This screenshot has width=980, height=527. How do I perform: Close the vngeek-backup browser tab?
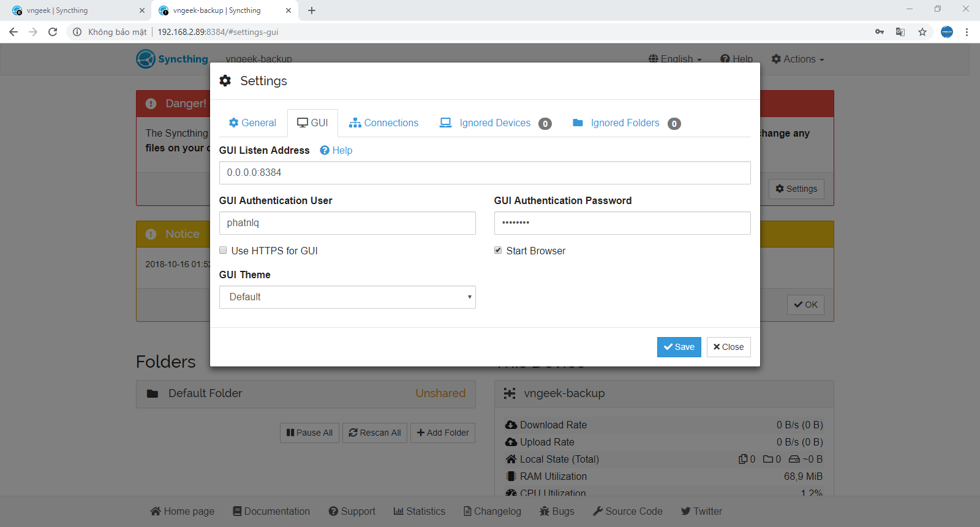288,10
